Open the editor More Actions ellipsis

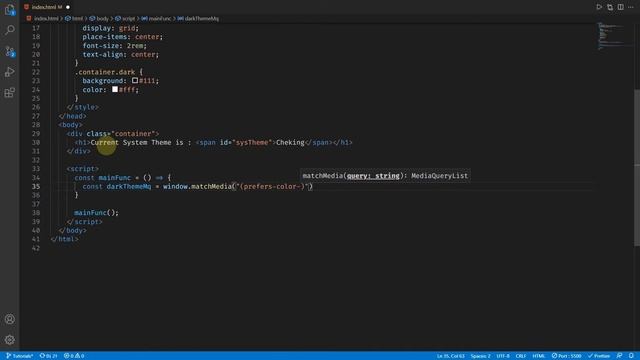point(631,7)
